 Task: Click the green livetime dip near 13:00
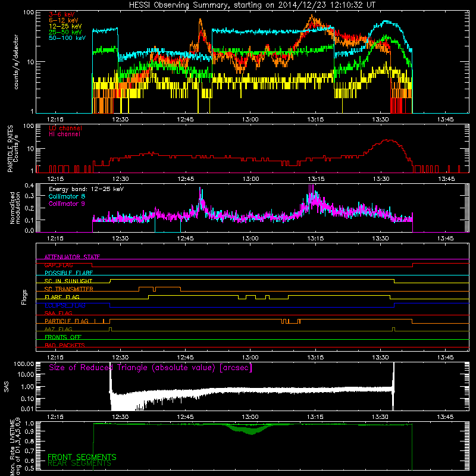(x=251, y=430)
